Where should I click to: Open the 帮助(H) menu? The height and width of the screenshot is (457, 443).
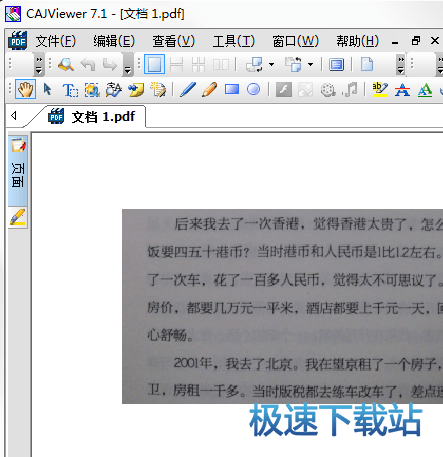tap(357, 41)
